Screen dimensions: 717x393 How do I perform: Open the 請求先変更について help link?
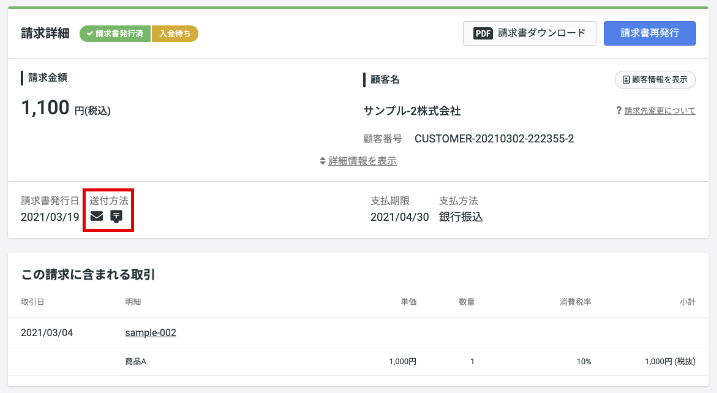660,111
